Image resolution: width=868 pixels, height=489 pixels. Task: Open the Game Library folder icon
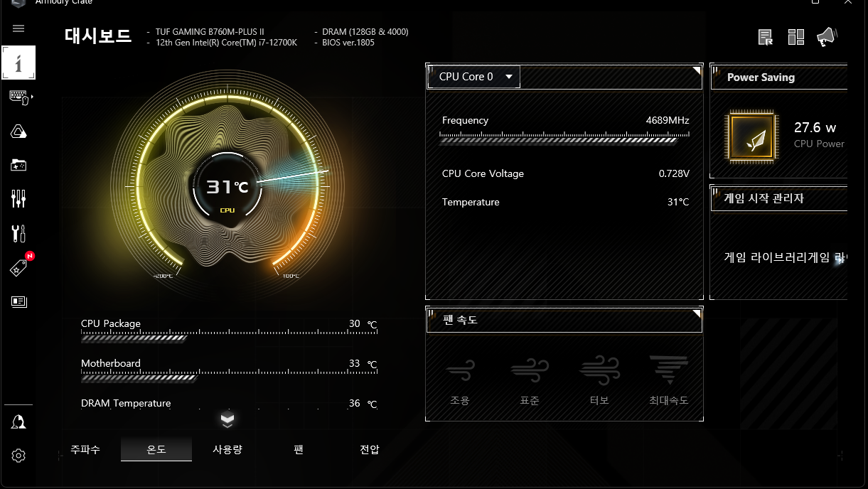click(x=19, y=165)
